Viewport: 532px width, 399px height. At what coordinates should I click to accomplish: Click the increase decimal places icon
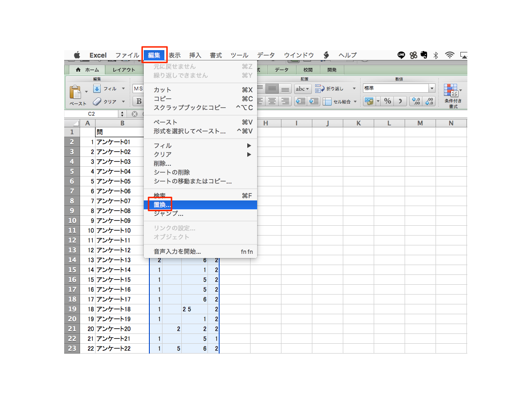coord(416,101)
